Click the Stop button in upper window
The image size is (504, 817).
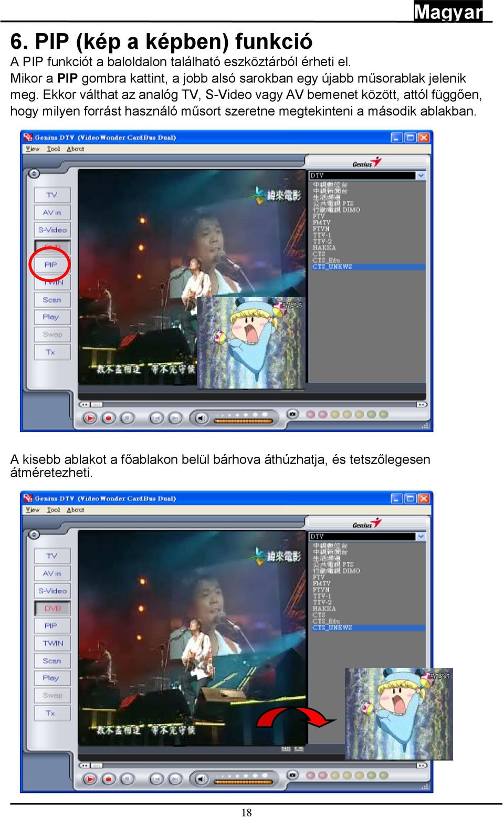pyautogui.click(x=127, y=418)
